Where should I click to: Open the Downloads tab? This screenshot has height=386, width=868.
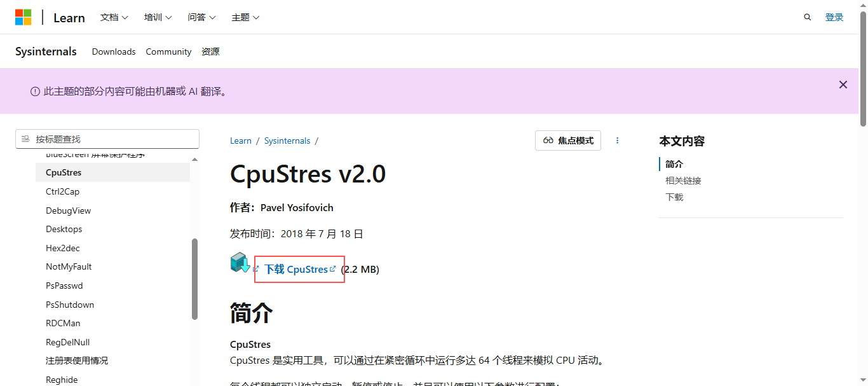click(x=114, y=52)
